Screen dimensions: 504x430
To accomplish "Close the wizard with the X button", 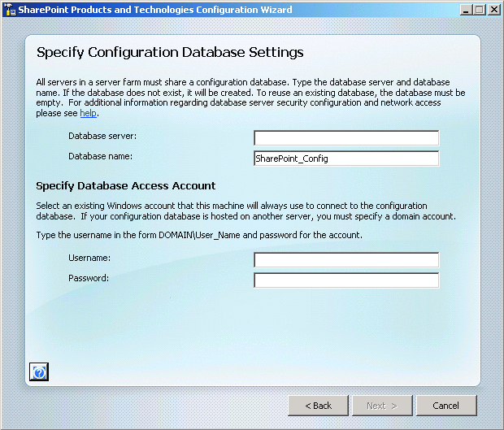I will (x=494, y=10).
